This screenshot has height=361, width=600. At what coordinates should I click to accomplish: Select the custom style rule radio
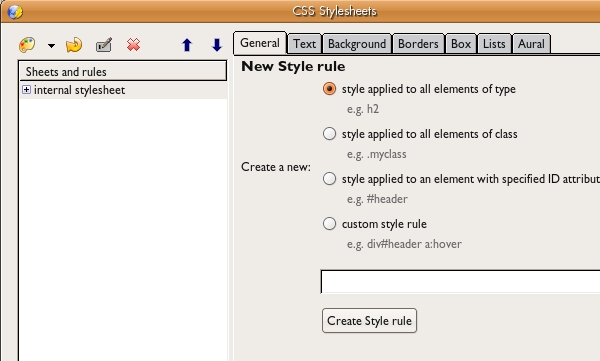[x=329, y=224]
